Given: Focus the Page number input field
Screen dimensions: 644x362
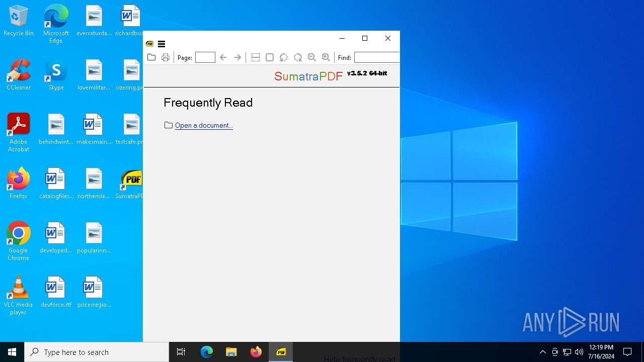Looking at the screenshot, I should 205,57.
